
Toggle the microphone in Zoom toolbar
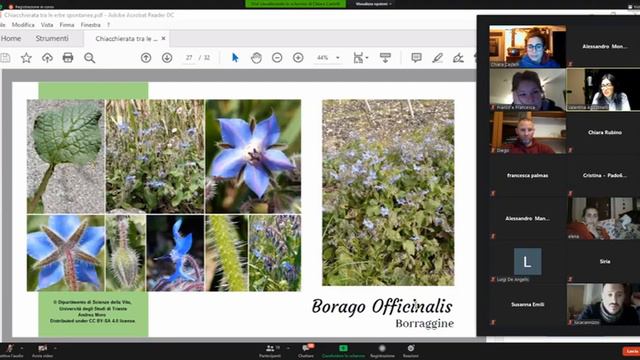(9, 348)
